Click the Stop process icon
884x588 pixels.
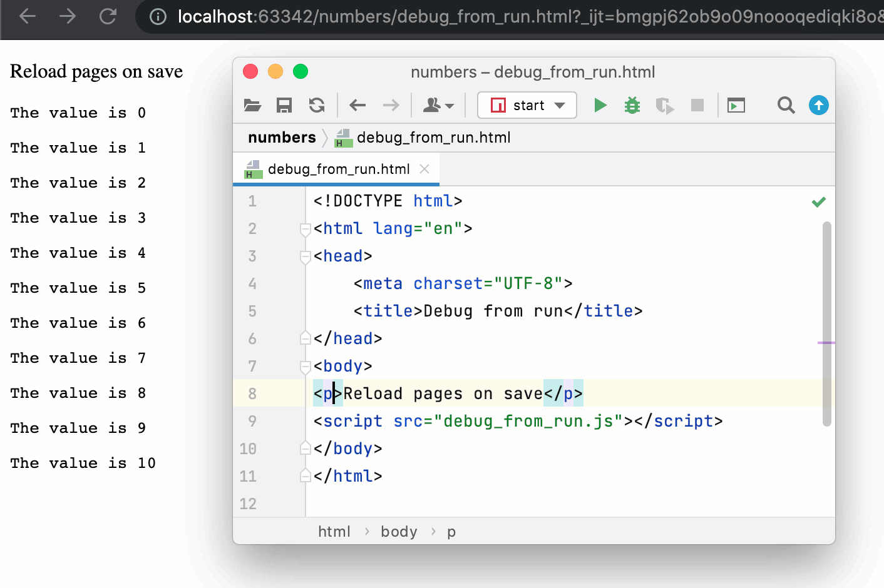pyautogui.click(x=697, y=105)
